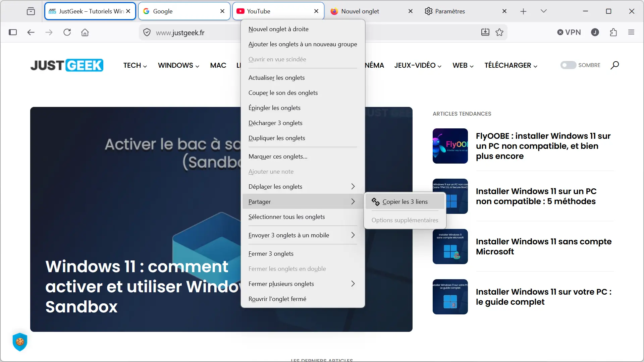Open 'Installer Windows 11 sans compte Microsoft' article
The image size is (644, 362).
click(543, 246)
